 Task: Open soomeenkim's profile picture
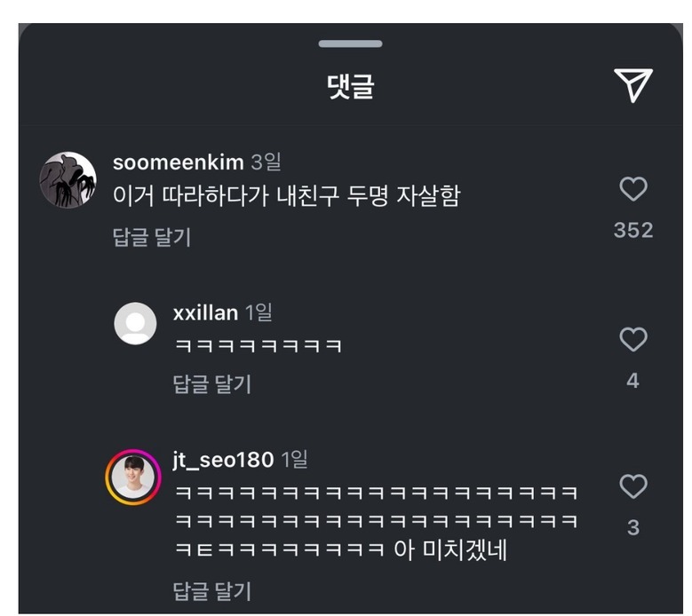(x=68, y=180)
